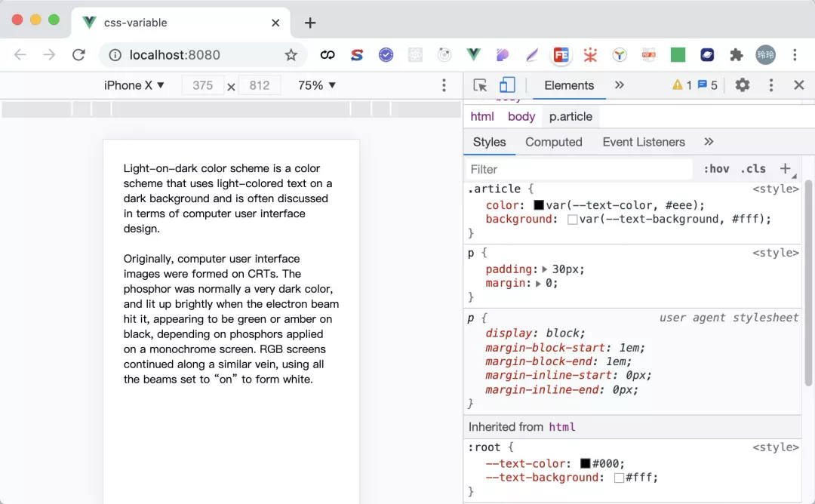This screenshot has width=815, height=504.
Task: Bookmark this page with the star icon
Action: pos(291,54)
